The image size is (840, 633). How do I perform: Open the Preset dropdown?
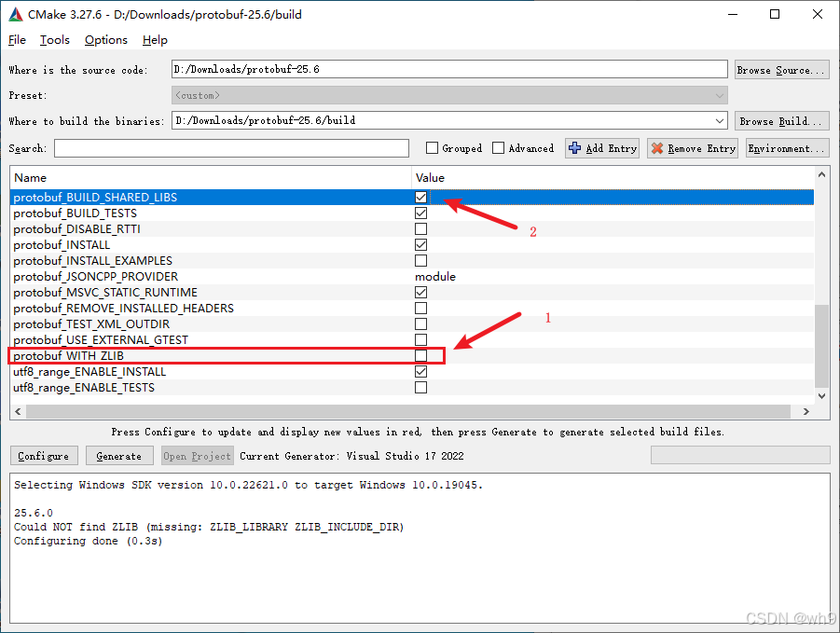[719, 94]
